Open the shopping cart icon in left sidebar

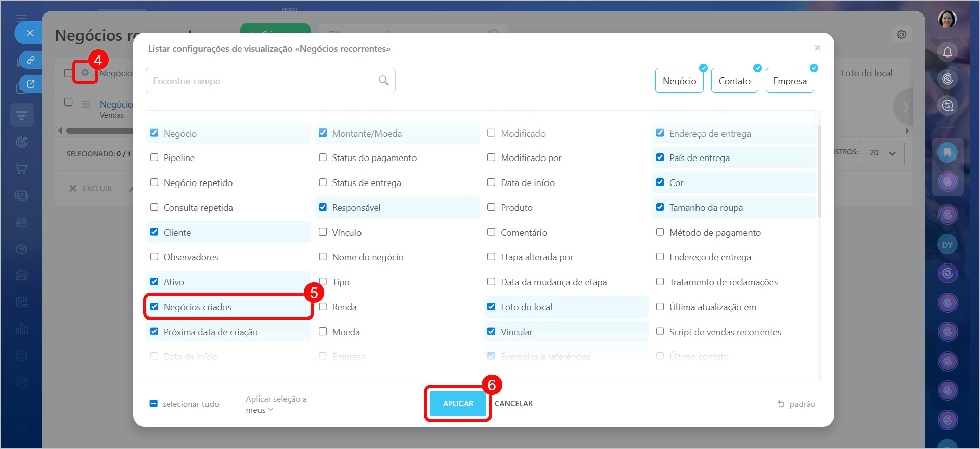tap(21, 169)
